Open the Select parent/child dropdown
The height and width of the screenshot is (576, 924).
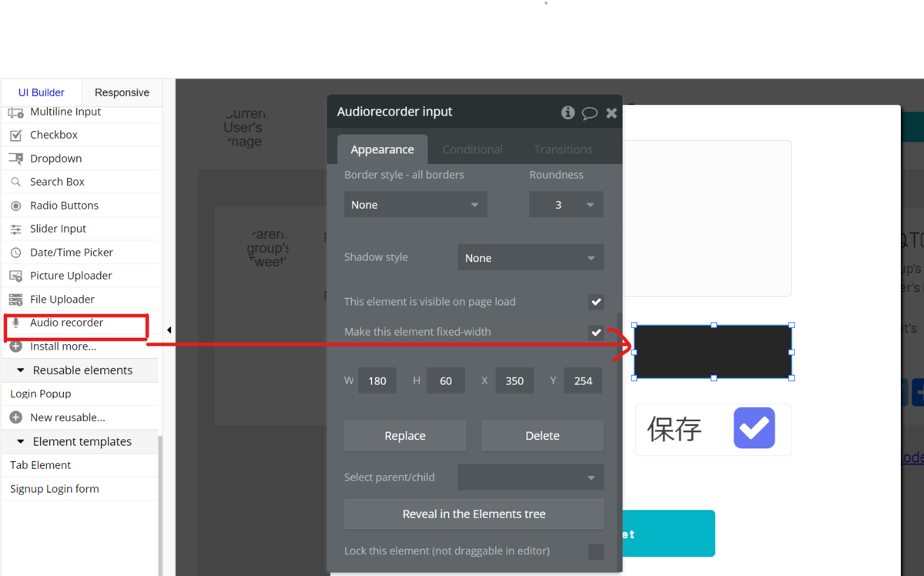click(x=531, y=477)
